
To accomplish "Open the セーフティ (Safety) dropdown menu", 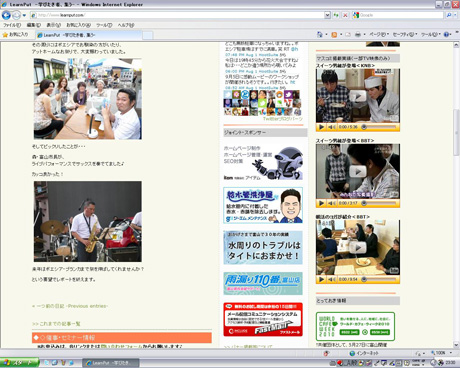I will click(405, 34).
